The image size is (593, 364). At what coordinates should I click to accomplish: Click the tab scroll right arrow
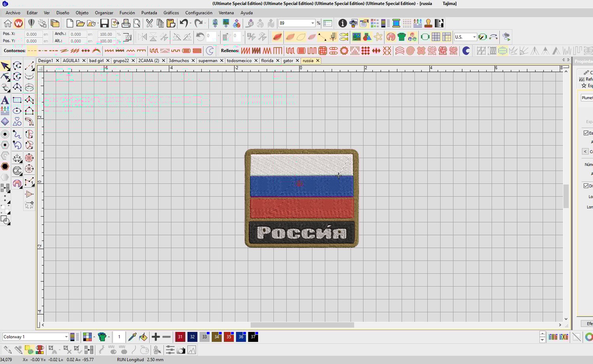pyautogui.click(x=568, y=60)
